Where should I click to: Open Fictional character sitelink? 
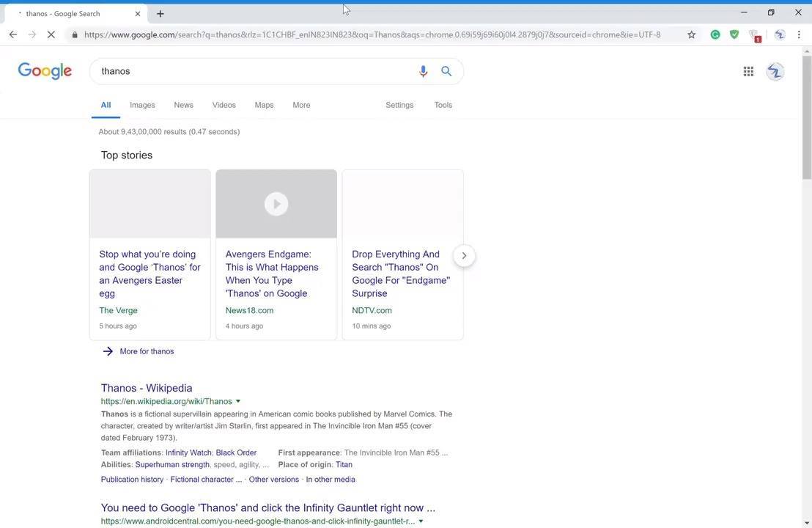(206, 480)
